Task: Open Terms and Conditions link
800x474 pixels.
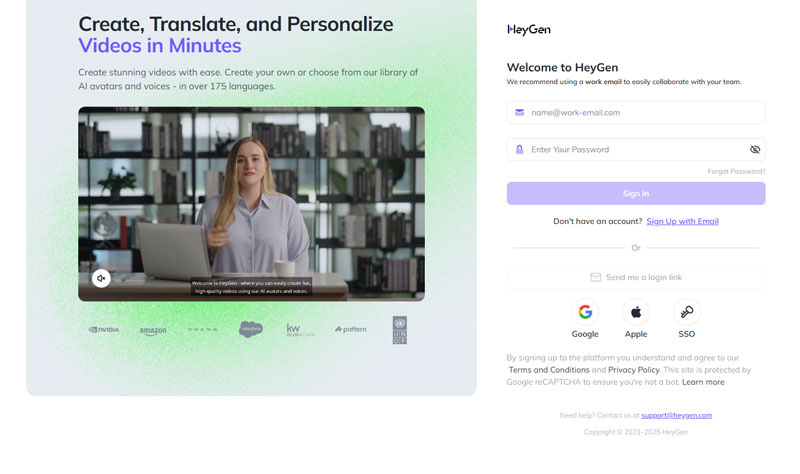Action: (549, 370)
